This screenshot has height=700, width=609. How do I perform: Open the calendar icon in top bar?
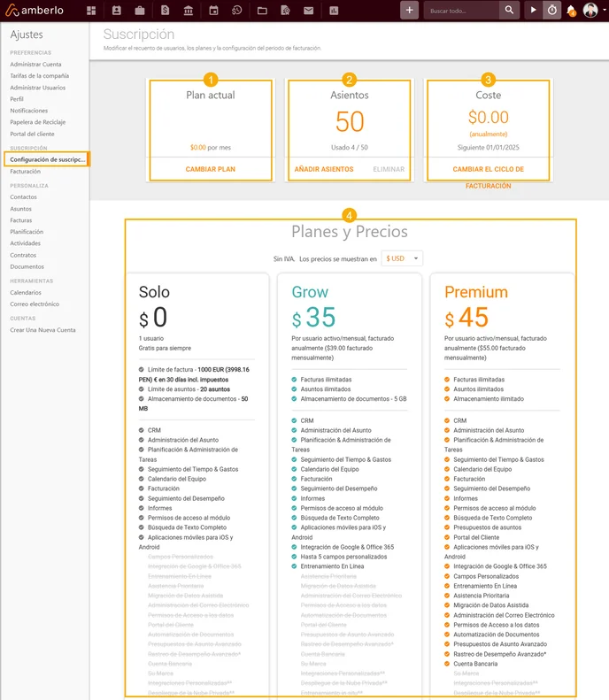214,11
